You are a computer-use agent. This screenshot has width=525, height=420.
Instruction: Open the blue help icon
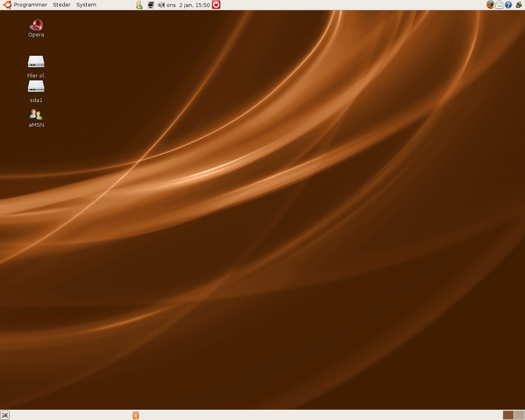click(x=509, y=5)
